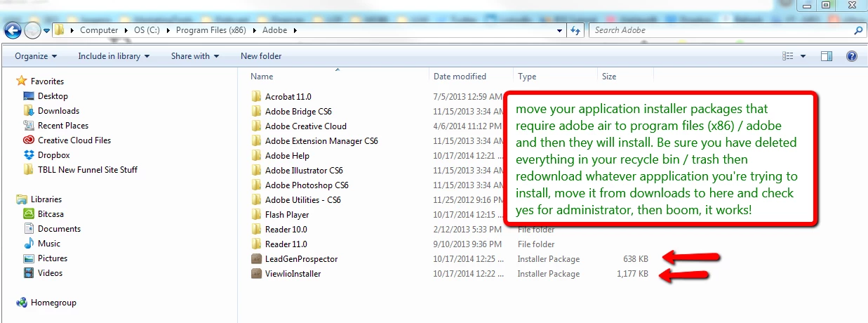Open Downloads in Favorites
Viewport: 868px width, 323px height.
[58, 111]
